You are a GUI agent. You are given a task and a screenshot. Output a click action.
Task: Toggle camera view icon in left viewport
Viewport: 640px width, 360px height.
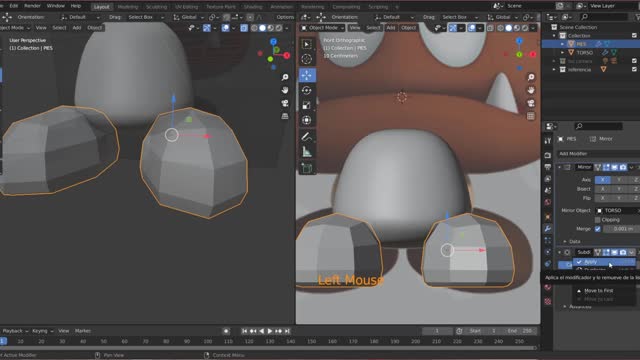[x=285, y=103]
